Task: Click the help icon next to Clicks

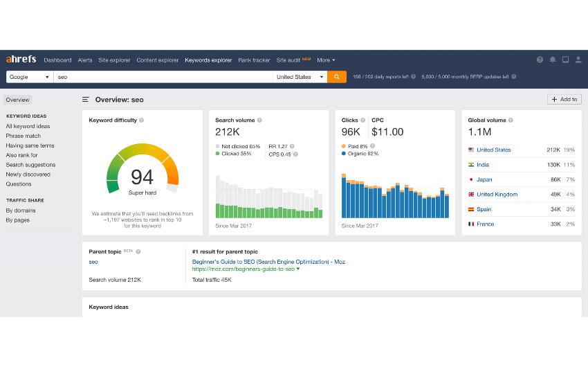Action: tap(362, 120)
